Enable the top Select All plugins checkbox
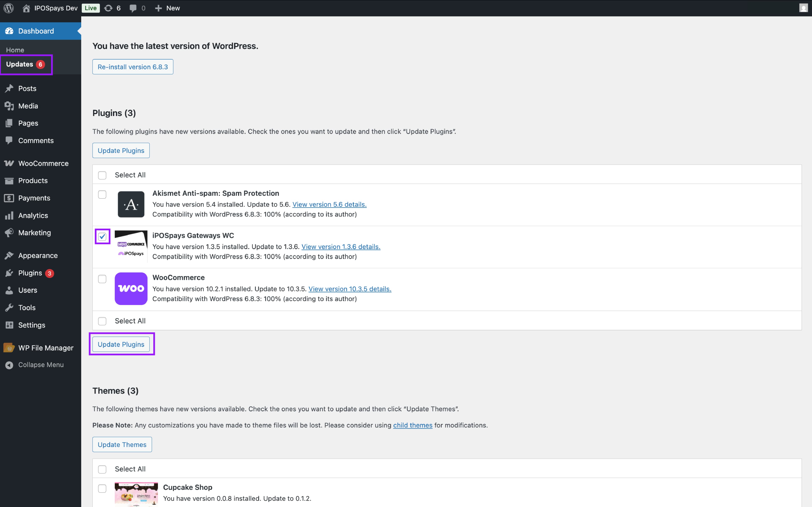Image resolution: width=812 pixels, height=507 pixels. tap(102, 175)
